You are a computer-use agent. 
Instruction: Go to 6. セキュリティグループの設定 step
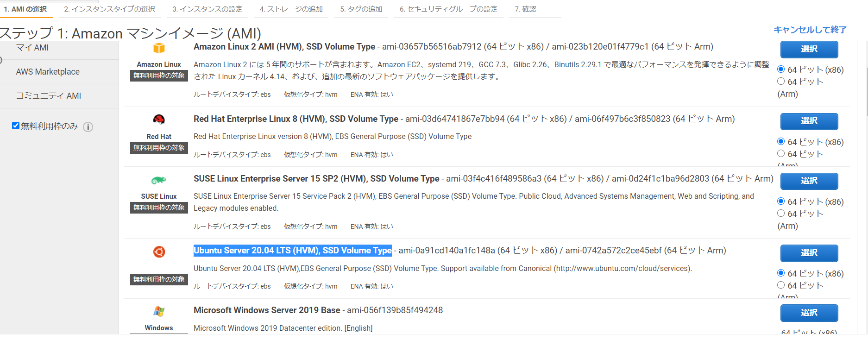click(449, 9)
